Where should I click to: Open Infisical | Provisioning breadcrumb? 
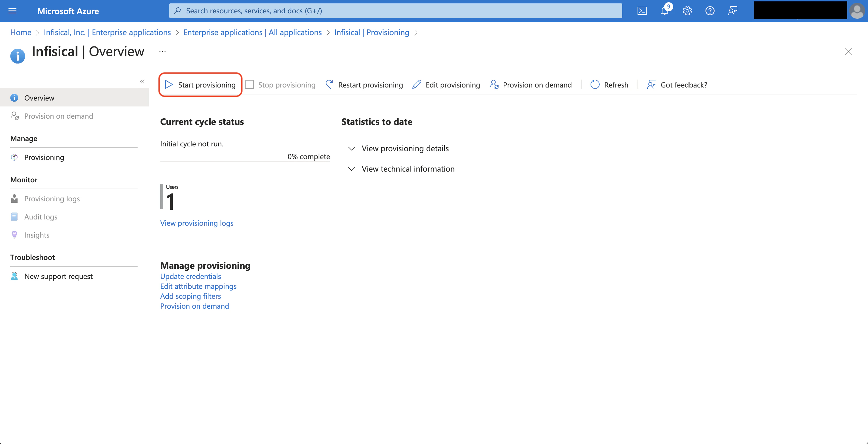[x=372, y=32]
